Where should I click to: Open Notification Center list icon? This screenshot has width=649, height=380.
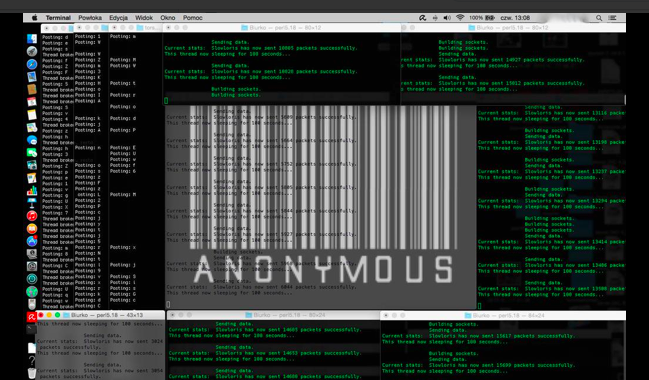(x=613, y=18)
